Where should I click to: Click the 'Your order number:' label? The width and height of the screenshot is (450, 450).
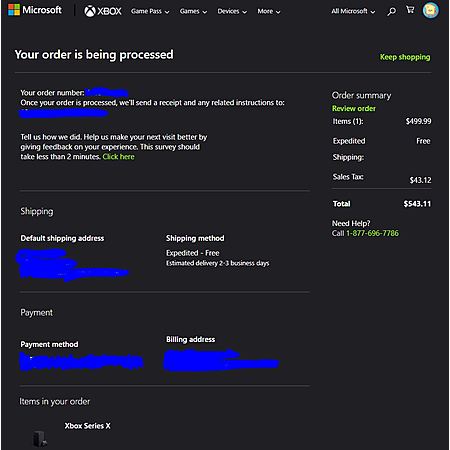(52, 93)
